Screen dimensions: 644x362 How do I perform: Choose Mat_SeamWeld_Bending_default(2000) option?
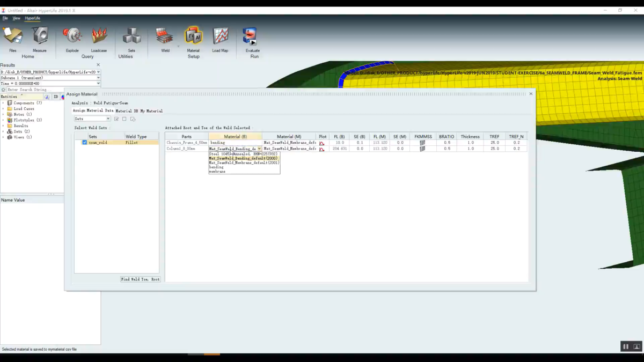pyautogui.click(x=244, y=158)
